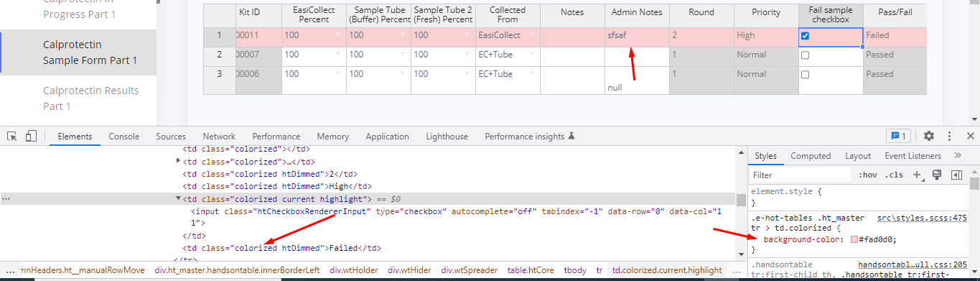Switch to the Network tab

coord(219,136)
